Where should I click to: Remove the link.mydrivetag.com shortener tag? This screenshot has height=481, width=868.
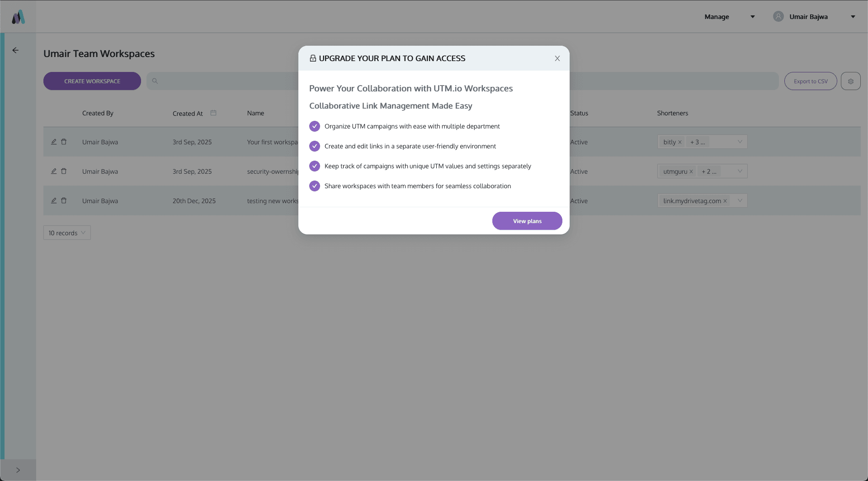[725, 201]
